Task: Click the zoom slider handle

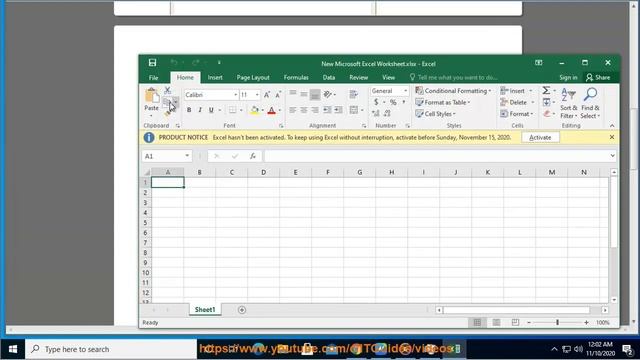Action: click(x=557, y=322)
